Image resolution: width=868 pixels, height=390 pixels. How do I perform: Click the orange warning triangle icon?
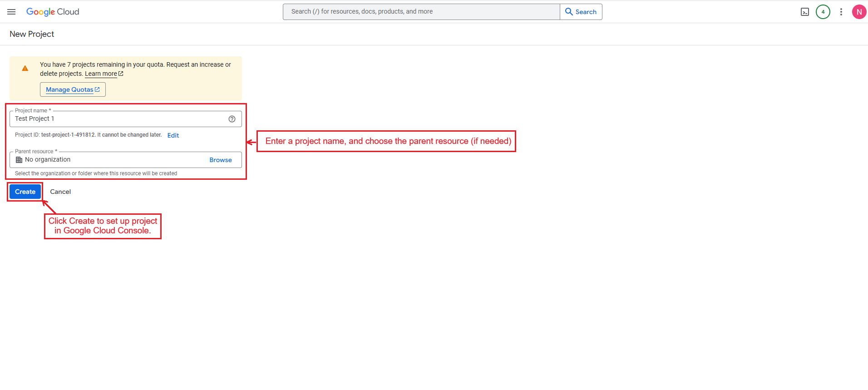(x=25, y=69)
